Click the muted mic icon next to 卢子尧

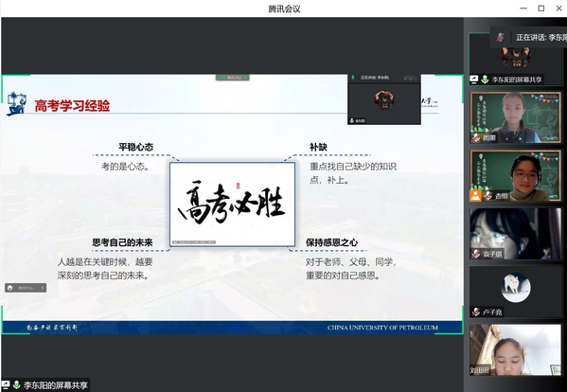[476, 312]
